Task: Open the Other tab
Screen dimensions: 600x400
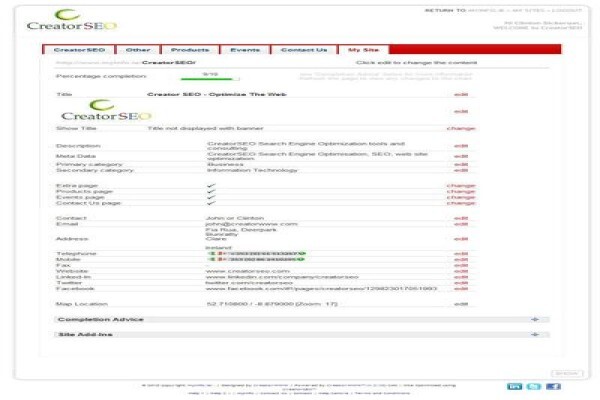Action: tap(138, 50)
